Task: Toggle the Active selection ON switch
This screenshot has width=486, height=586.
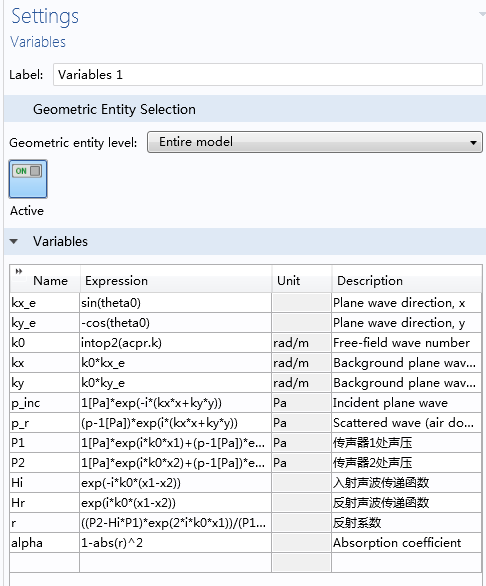Action: coord(28,179)
